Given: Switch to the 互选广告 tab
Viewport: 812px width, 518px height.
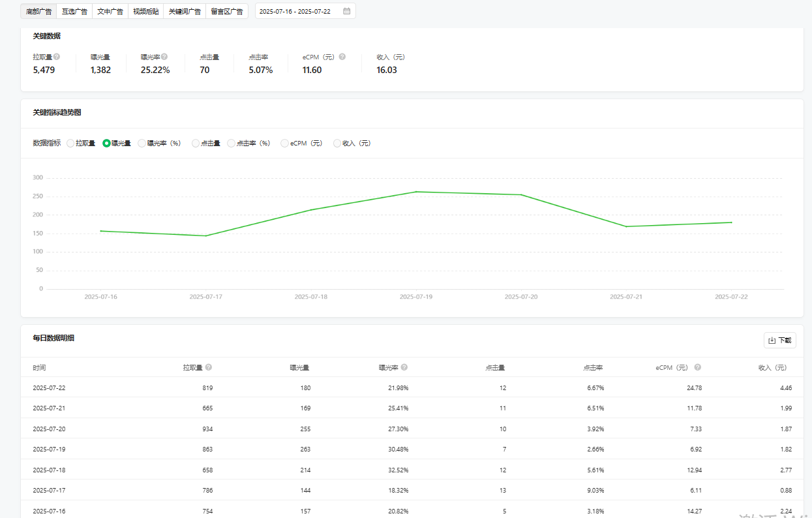Looking at the screenshot, I should [74, 11].
